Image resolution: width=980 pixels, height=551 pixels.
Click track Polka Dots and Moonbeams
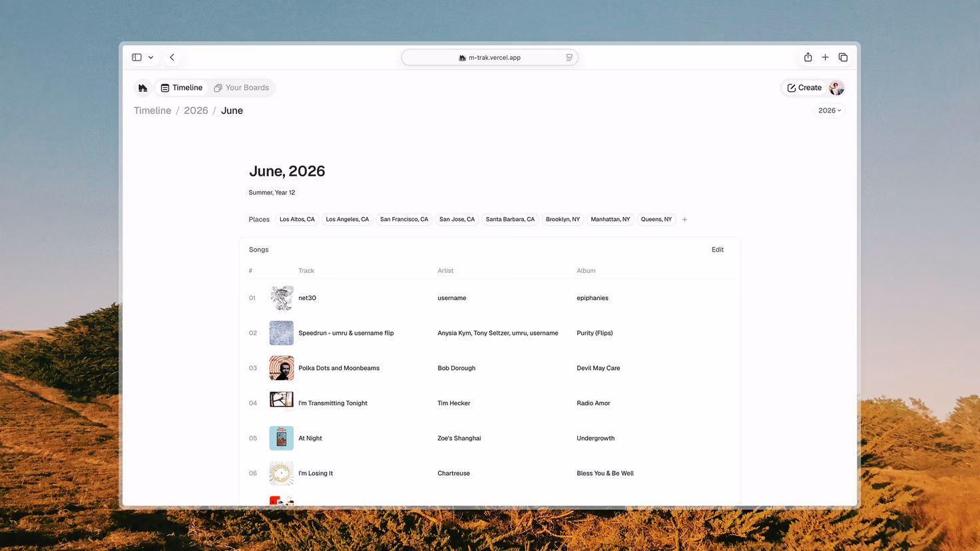coord(339,368)
